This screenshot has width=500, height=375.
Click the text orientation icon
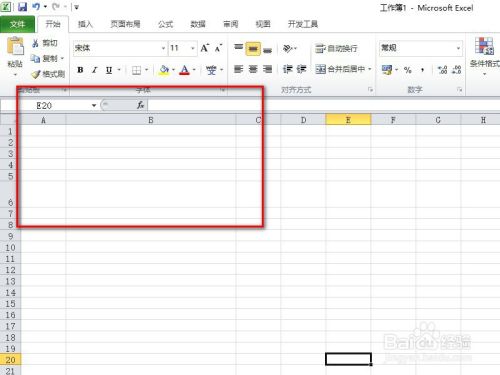coord(288,49)
